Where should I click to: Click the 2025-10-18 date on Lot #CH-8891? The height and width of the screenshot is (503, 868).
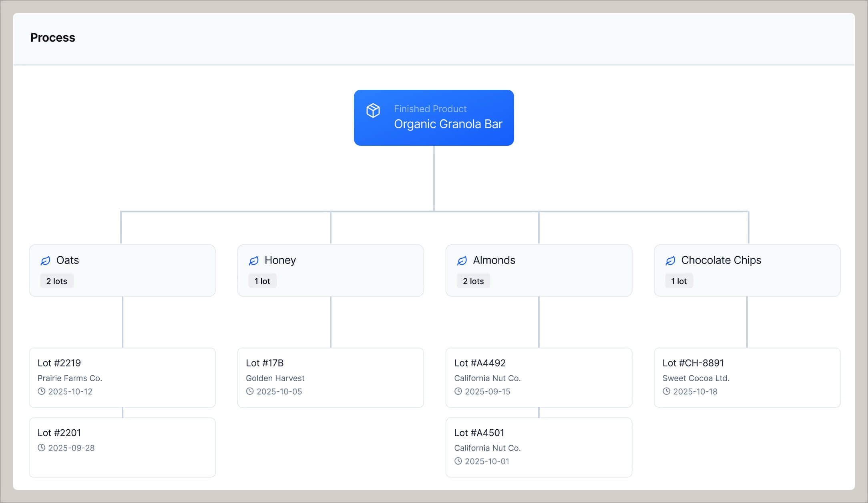pos(695,392)
